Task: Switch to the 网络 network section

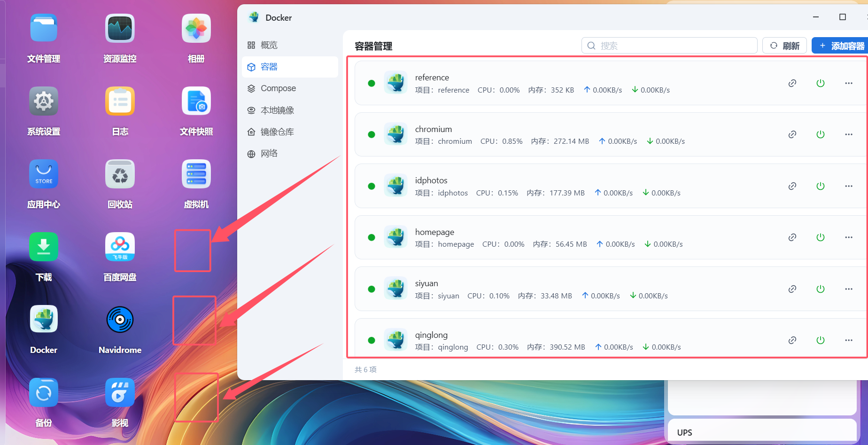Action: coord(290,154)
